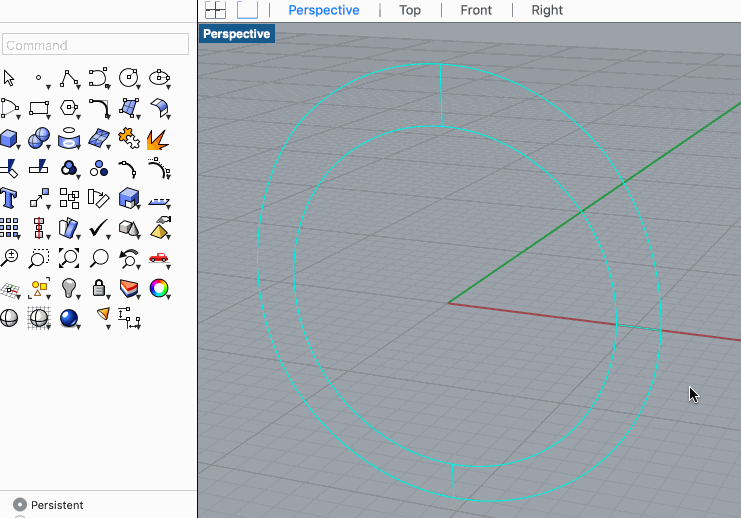Choose the single Point tool

click(39, 78)
